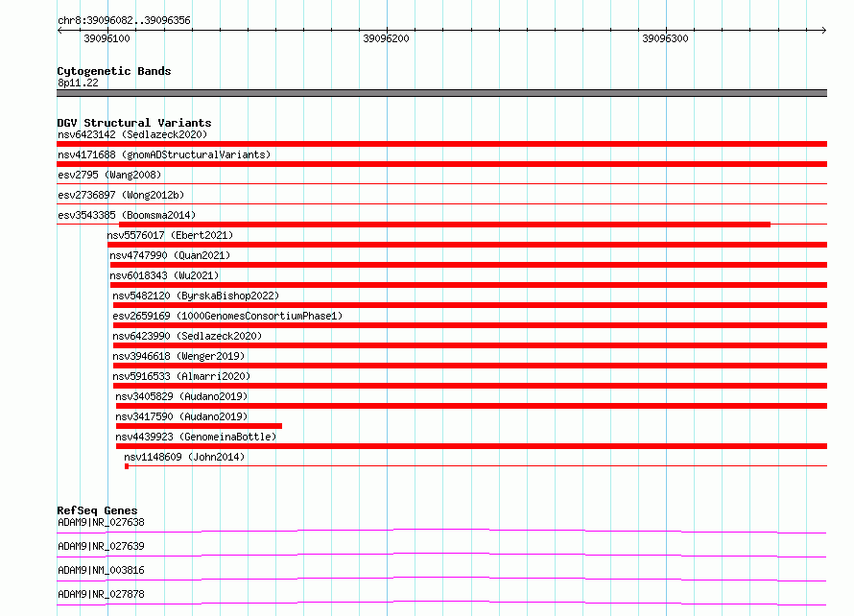Open the esv3543385 (Boomsma2014) variant
This screenshot has height=616, width=854.
tap(127, 215)
